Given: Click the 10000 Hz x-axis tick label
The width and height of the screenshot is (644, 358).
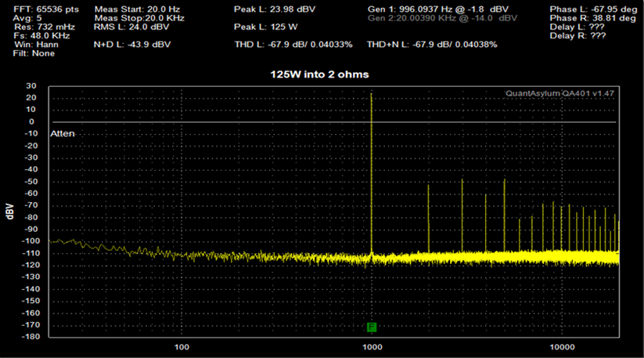Looking at the screenshot, I should 563,347.
